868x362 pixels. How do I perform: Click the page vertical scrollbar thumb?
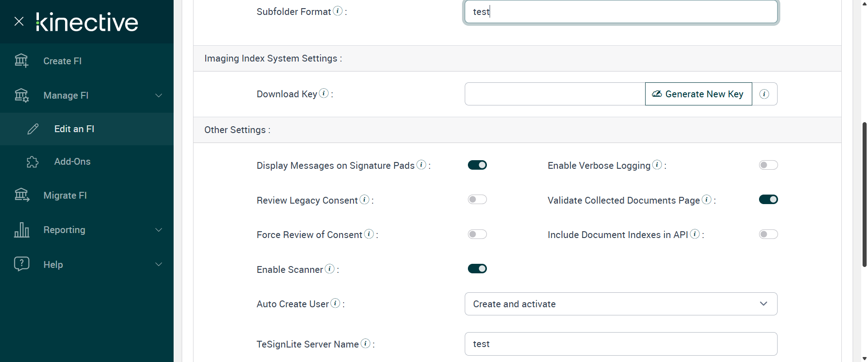point(864,195)
